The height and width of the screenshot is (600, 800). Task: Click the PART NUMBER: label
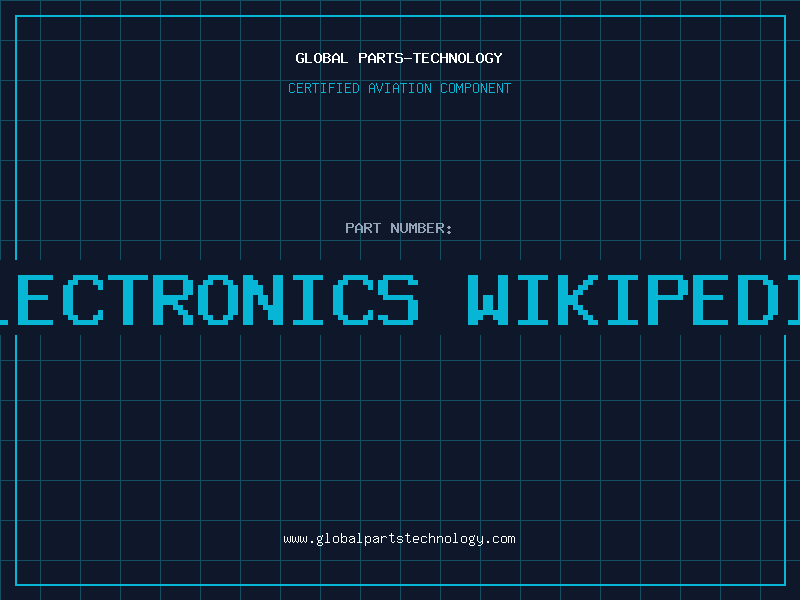point(399,228)
